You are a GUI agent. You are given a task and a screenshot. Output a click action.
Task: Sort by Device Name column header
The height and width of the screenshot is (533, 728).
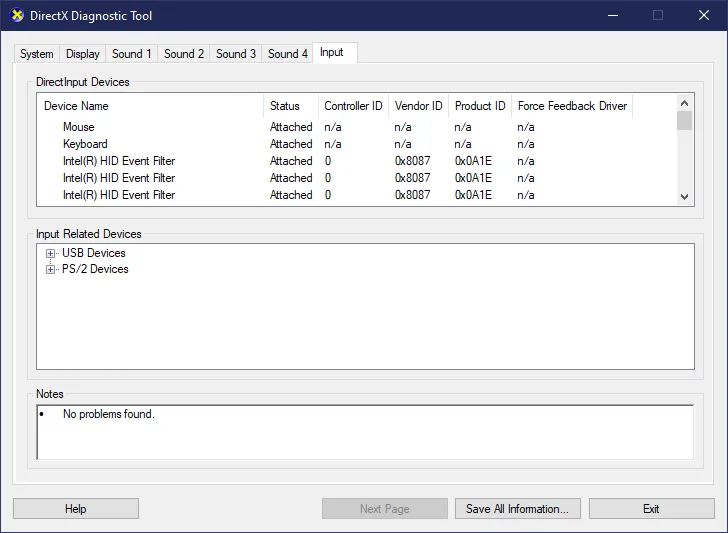pos(76,106)
